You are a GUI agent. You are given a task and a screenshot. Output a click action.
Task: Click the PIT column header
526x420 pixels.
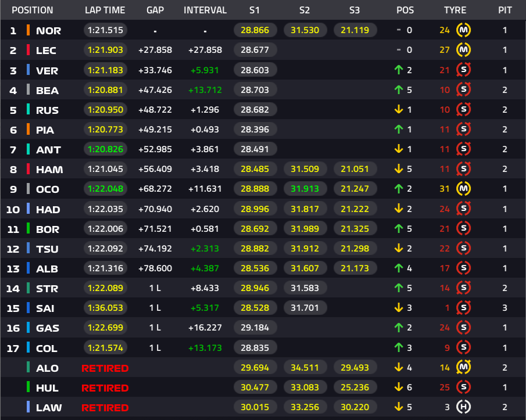[x=505, y=10]
